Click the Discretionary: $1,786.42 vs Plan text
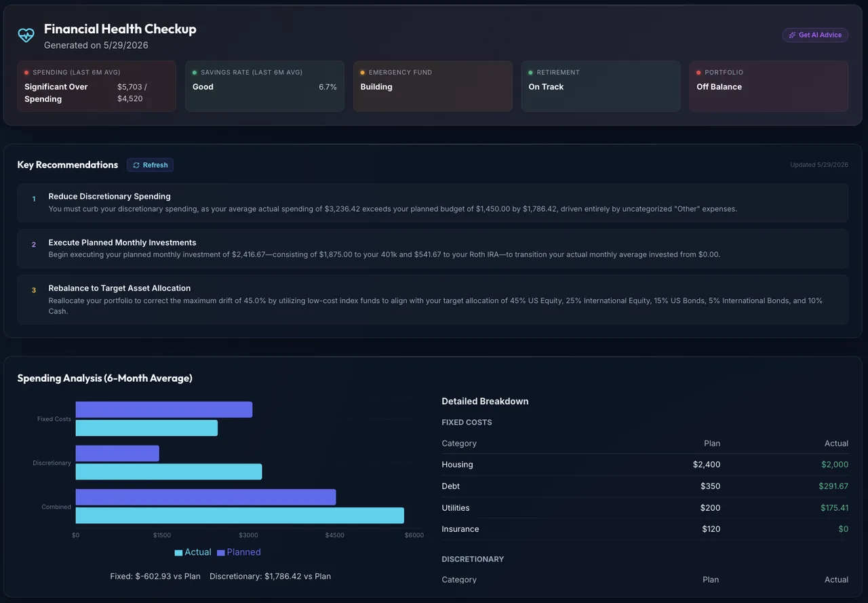This screenshot has width=868, height=603. tap(270, 577)
